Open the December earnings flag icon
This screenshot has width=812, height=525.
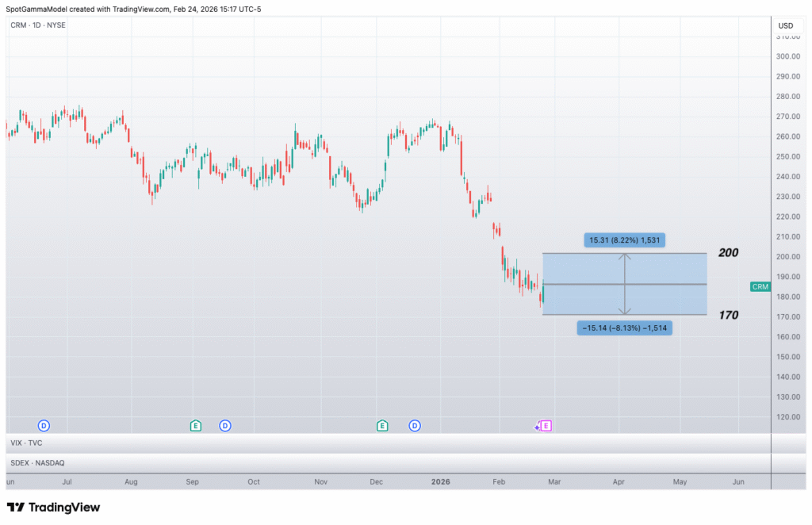381,426
